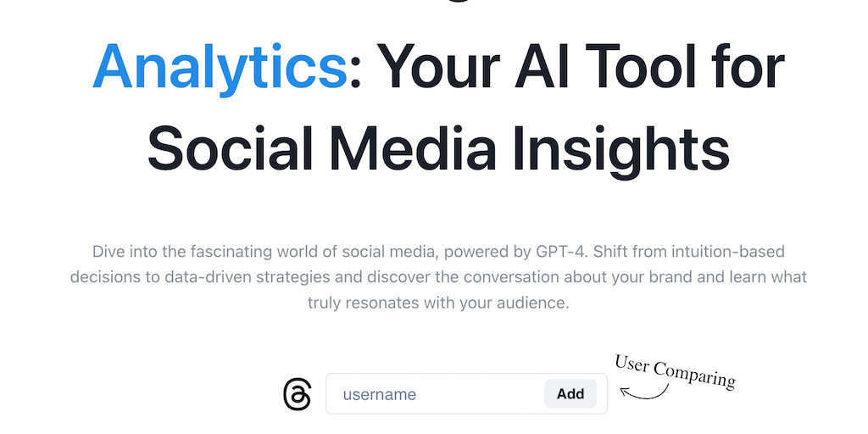This screenshot has width=868, height=434.
Task: Click the cut-off logo at the top
Action: [458, 2]
